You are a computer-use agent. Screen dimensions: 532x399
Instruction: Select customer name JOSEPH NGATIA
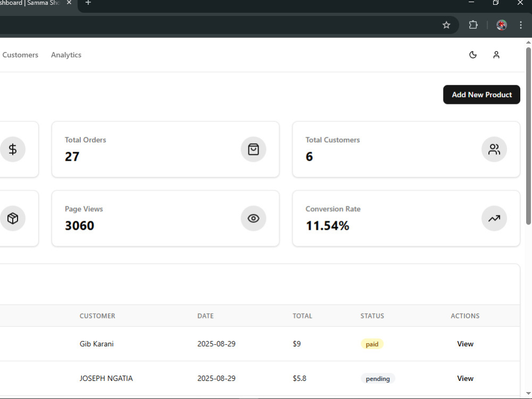click(x=106, y=378)
